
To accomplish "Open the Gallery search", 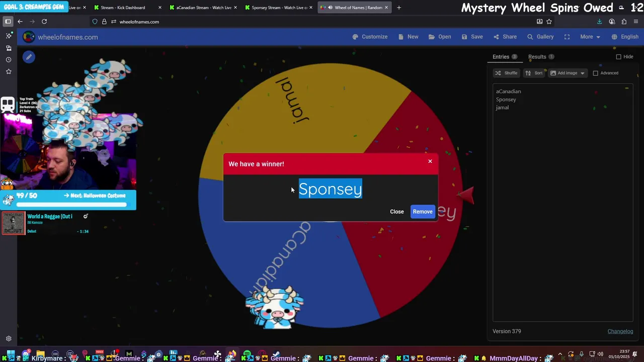I will (x=540, y=37).
